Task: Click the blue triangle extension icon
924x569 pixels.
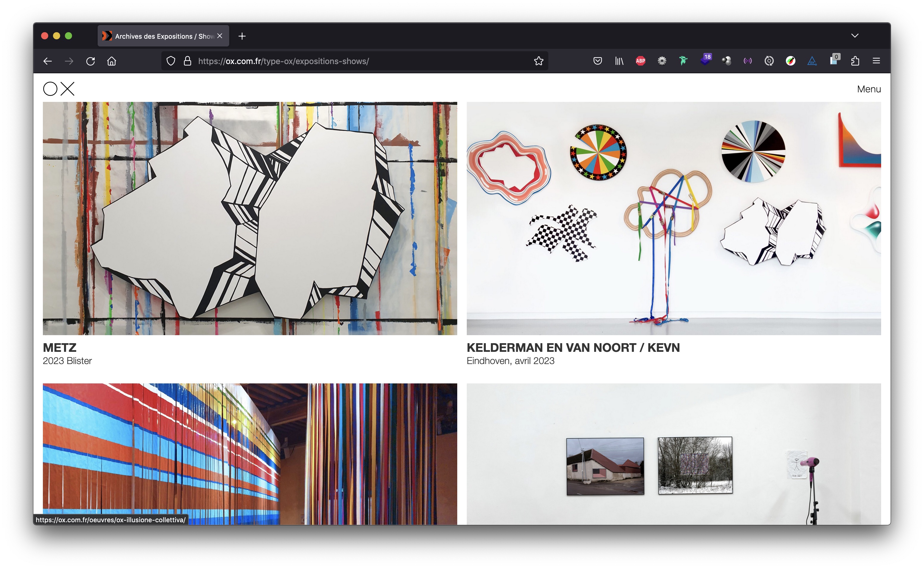Action: click(x=811, y=61)
